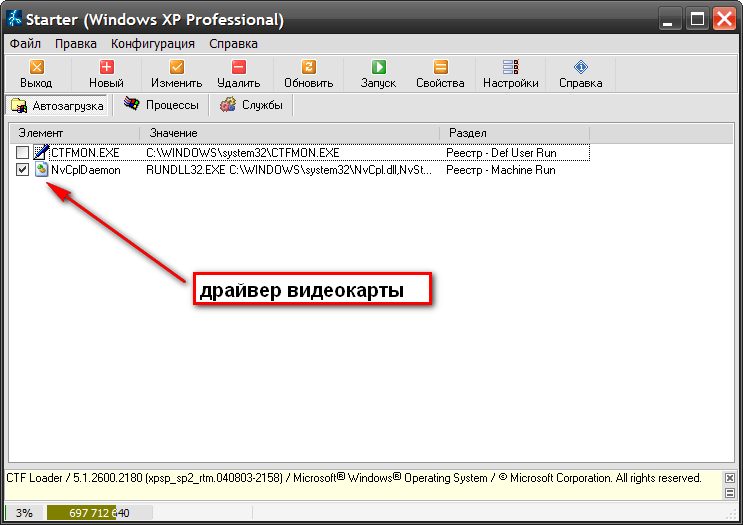Select the NvCplDaemon row entry
The image size is (743, 525).
click(x=85, y=171)
